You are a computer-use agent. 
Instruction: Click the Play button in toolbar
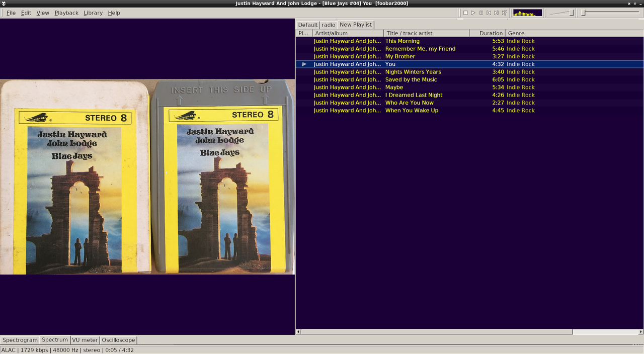pos(473,13)
